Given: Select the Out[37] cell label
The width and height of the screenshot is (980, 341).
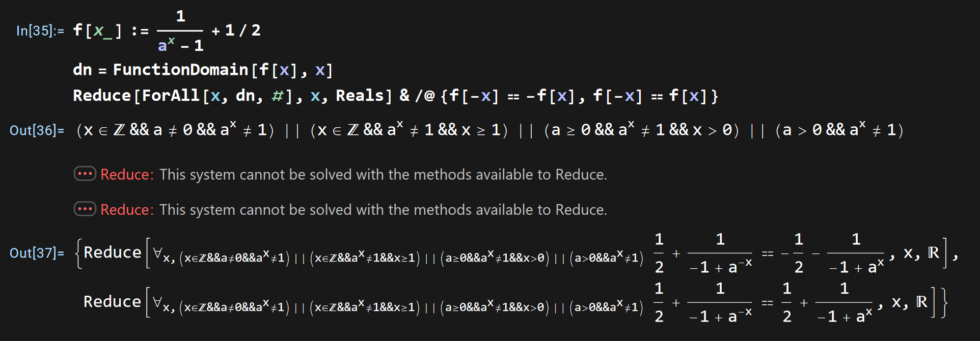Looking at the screenshot, I should 37,253.
